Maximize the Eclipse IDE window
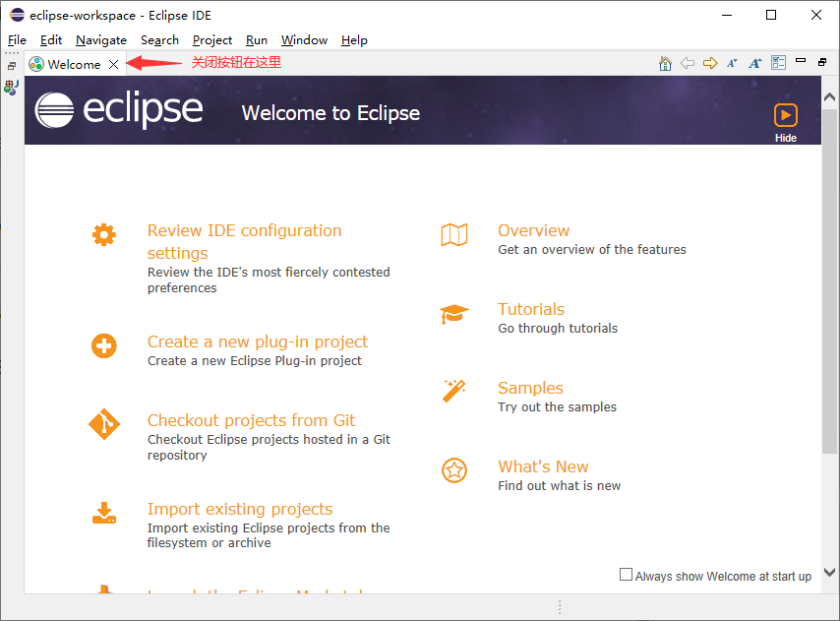This screenshot has height=621, width=840. pyautogui.click(x=771, y=15)
